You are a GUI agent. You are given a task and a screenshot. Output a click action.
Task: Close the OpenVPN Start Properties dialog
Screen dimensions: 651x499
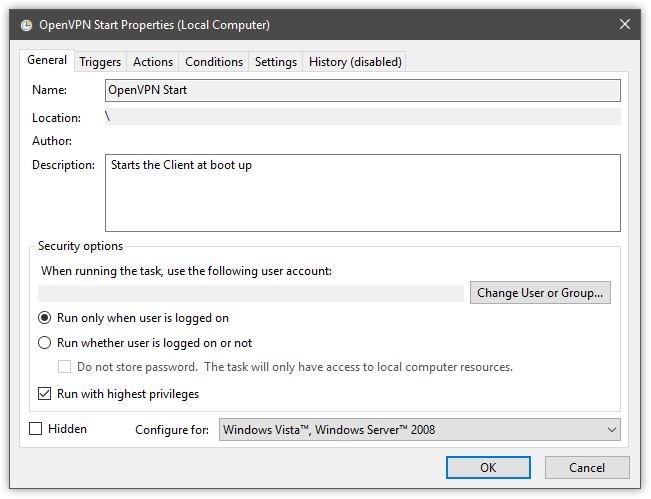625,24
